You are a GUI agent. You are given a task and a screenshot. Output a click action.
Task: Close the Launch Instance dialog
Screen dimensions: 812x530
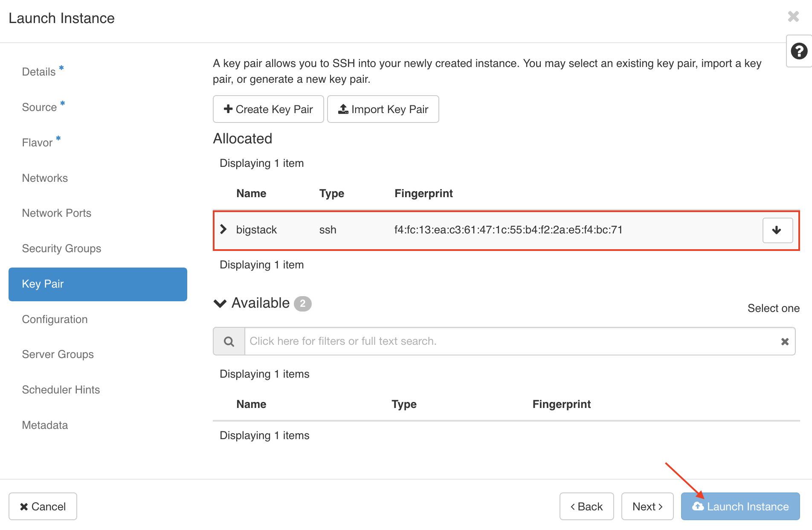(793, 17)
